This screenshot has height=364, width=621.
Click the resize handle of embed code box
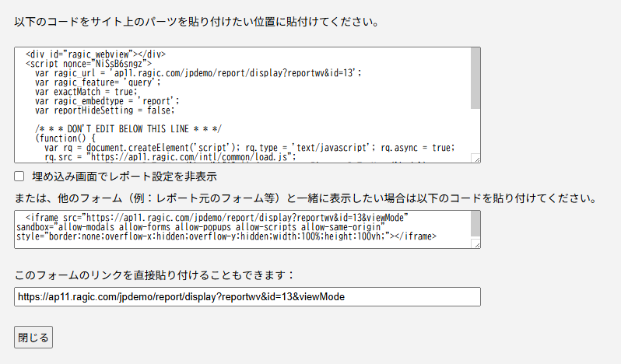[x=475, y=158]
